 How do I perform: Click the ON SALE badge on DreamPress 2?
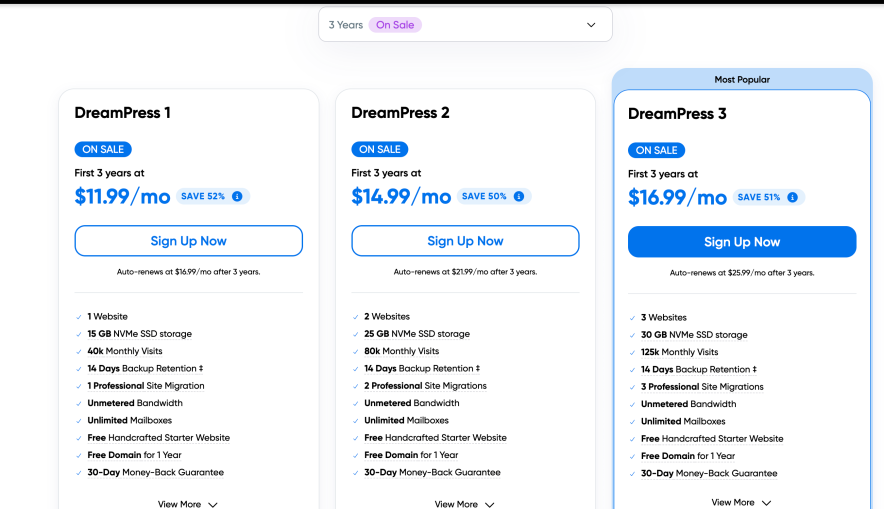coord(380,149)
